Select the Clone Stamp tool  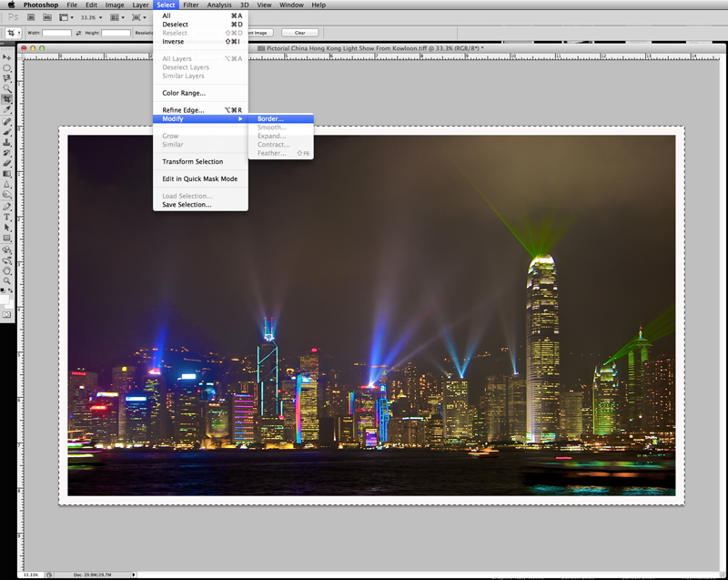(x=7, y=142)
